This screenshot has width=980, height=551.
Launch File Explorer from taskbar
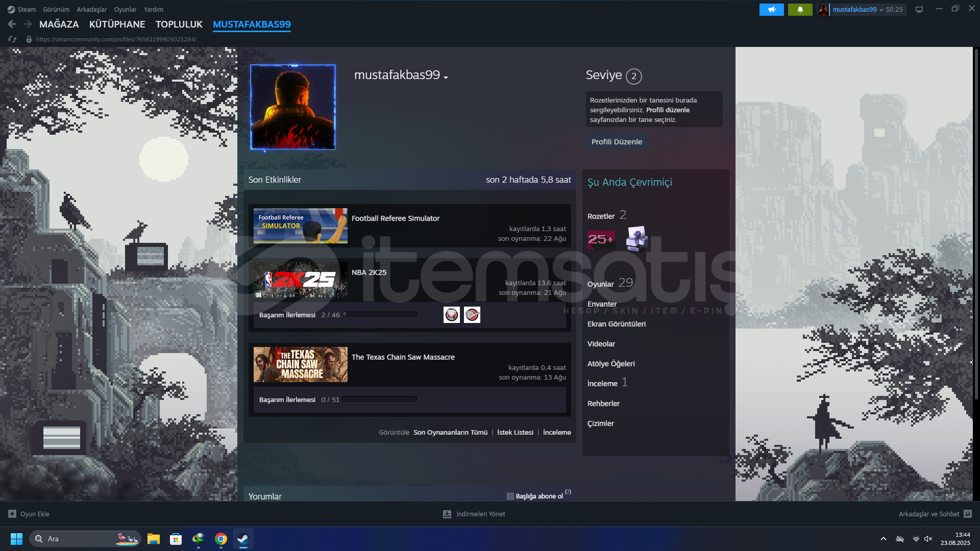[x=154, y=539]
